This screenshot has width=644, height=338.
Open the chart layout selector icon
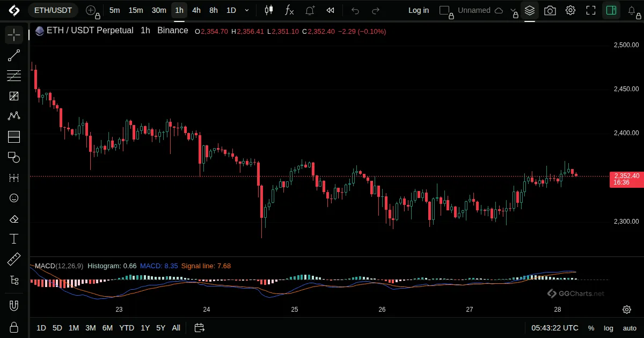444,10
